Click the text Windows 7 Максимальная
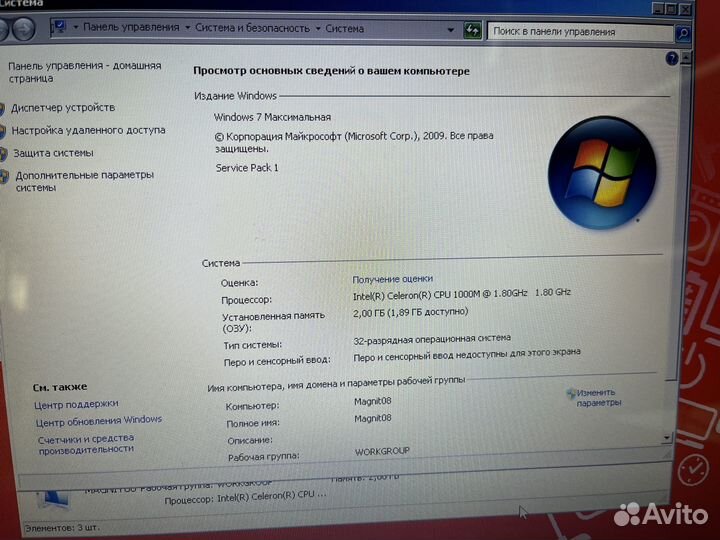The height and width of the screenshot is (540, 720). 272,117
